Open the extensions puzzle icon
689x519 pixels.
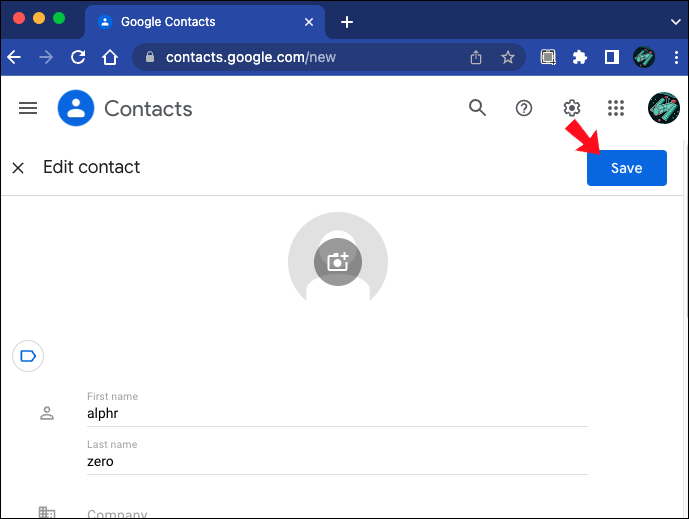pyautogui.click(x=580, y=57)
